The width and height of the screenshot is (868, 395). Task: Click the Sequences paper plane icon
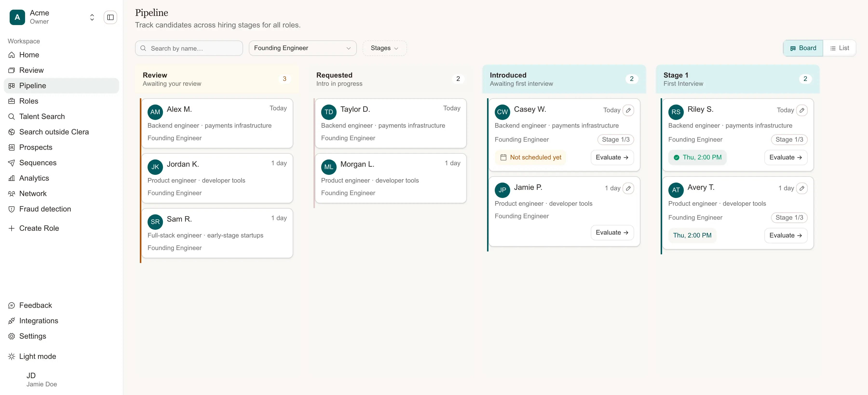tap(12, 163)
